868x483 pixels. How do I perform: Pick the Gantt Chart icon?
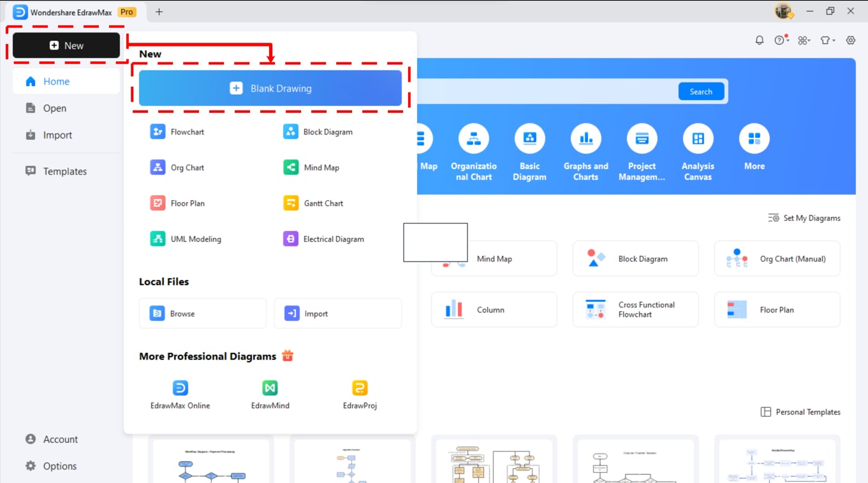click(x=291, y=203)
